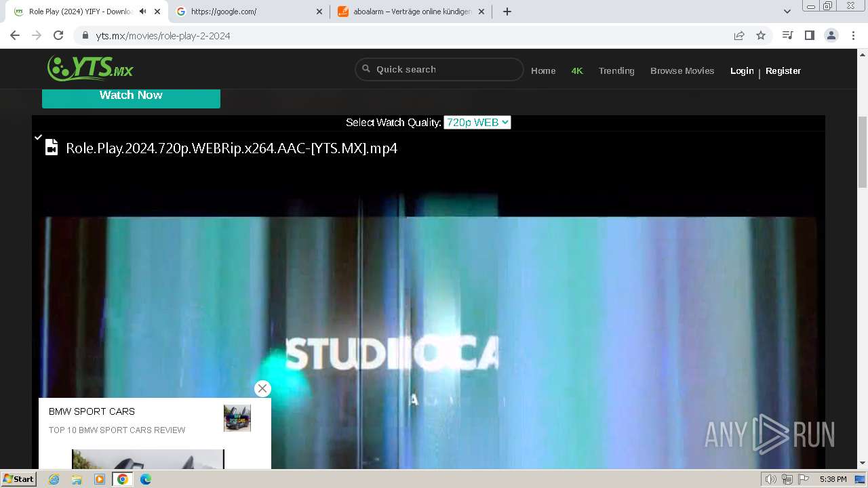Toggle browser side panel
The height and width of the screenshot is (488, 868).
809,35
